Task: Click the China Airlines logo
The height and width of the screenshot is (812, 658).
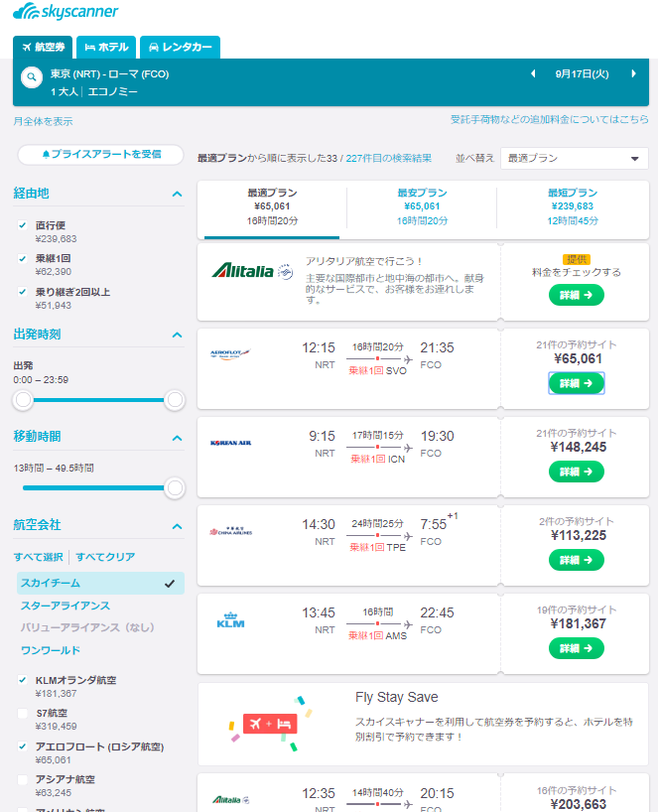Action: 230,531
